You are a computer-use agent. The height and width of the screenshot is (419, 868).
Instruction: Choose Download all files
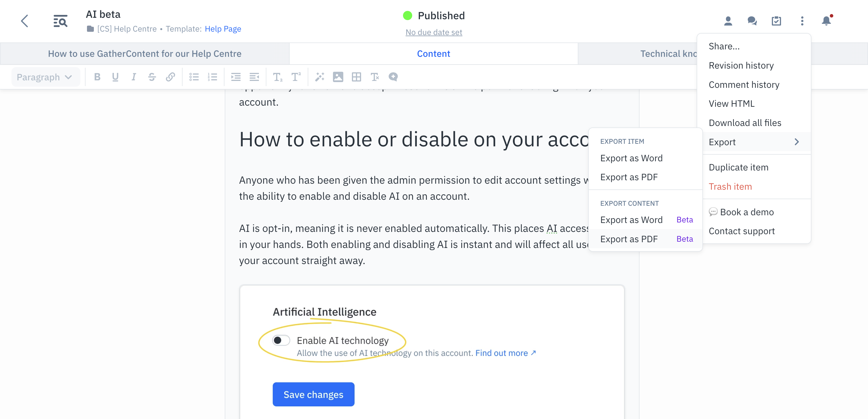[x=754, y=123]
